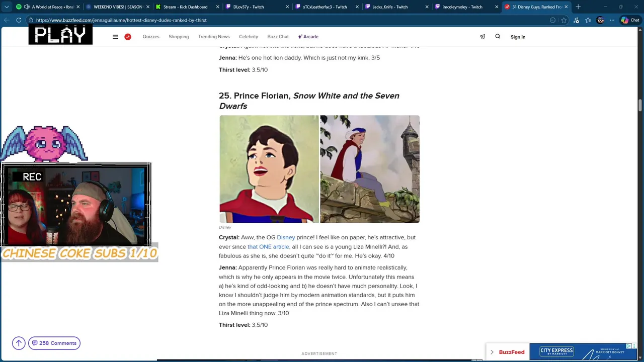Open address bar more options ellipsis
The width and height of the screenshot is (644, 362).
pyautogui.click(x=553, y=20)
